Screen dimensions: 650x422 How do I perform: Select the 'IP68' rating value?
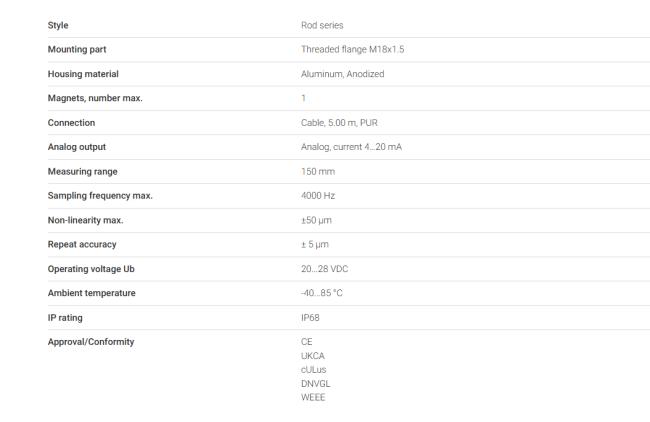coord(311,317)
